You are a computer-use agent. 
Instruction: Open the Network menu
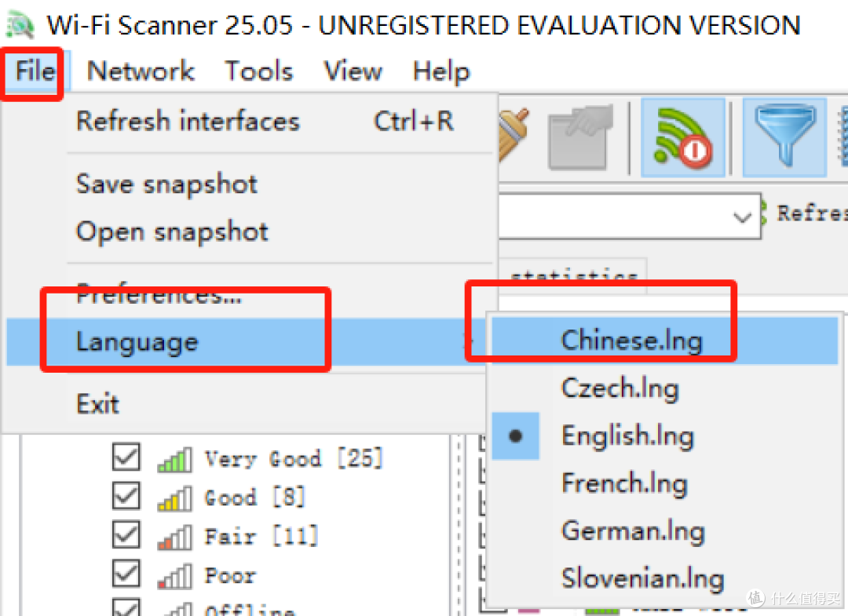141,71
